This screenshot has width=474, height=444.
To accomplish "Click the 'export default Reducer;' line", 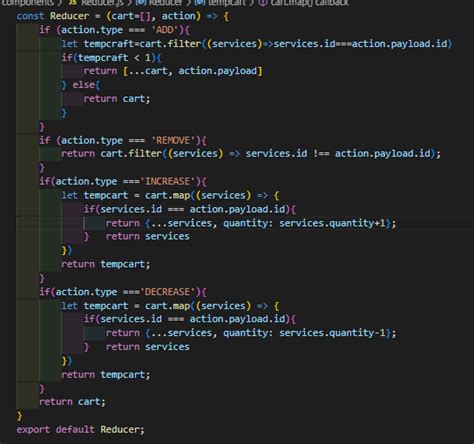I will [81, 430].
